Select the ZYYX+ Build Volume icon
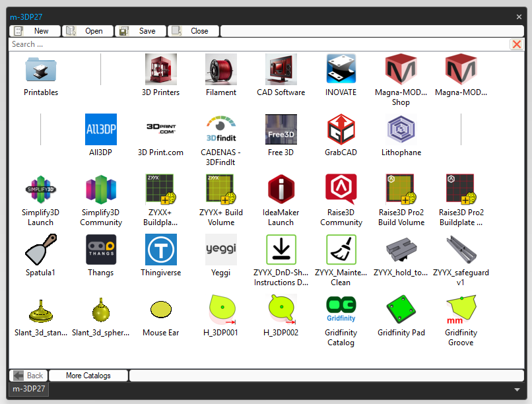 [x=221, y=189]
